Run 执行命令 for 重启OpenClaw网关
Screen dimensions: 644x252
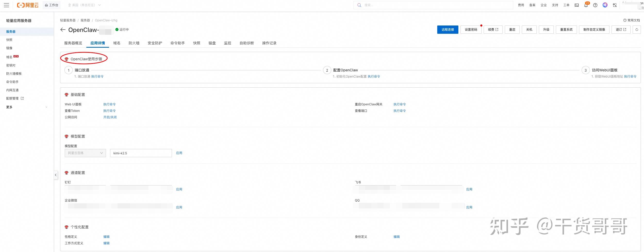pos(400,104)
